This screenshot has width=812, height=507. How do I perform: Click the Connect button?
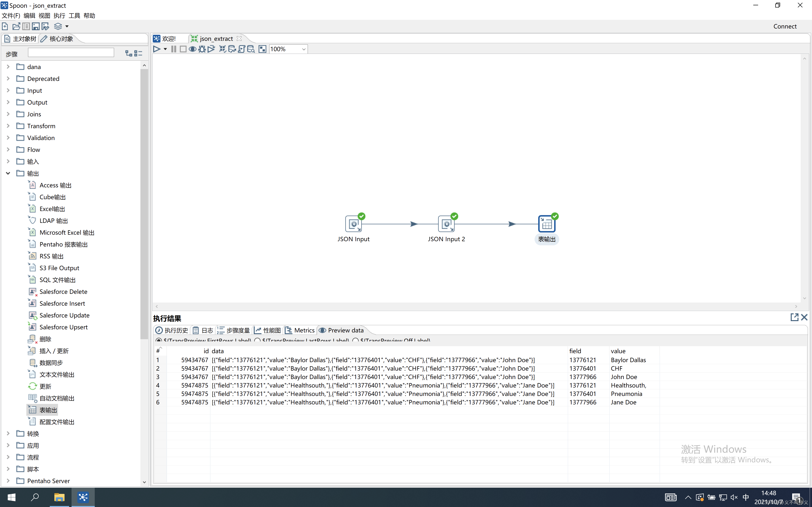click(x=784, y=26)
